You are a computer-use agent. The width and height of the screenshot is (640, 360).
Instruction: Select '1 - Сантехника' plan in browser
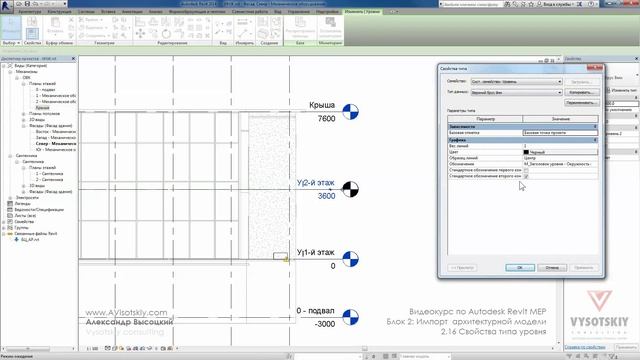[49, 174]
